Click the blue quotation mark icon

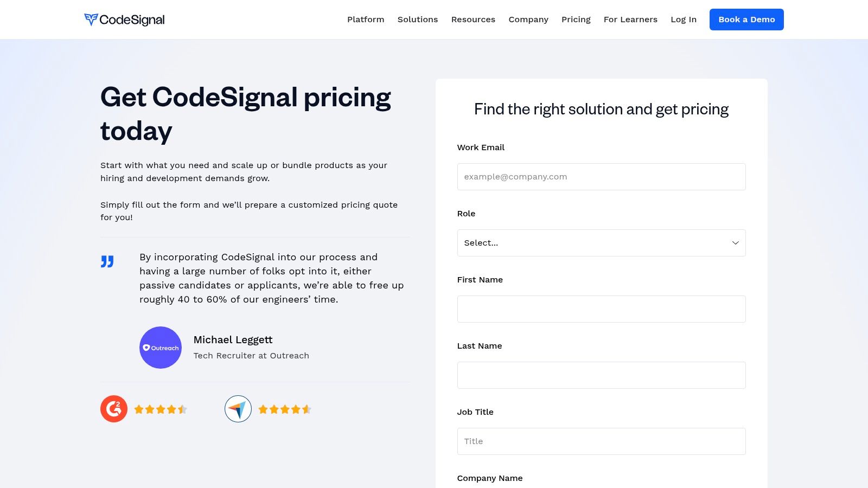coord(107,261)
